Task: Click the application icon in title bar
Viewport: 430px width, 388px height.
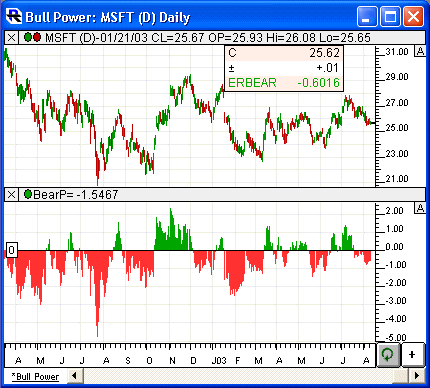Action: coord(14,16)
